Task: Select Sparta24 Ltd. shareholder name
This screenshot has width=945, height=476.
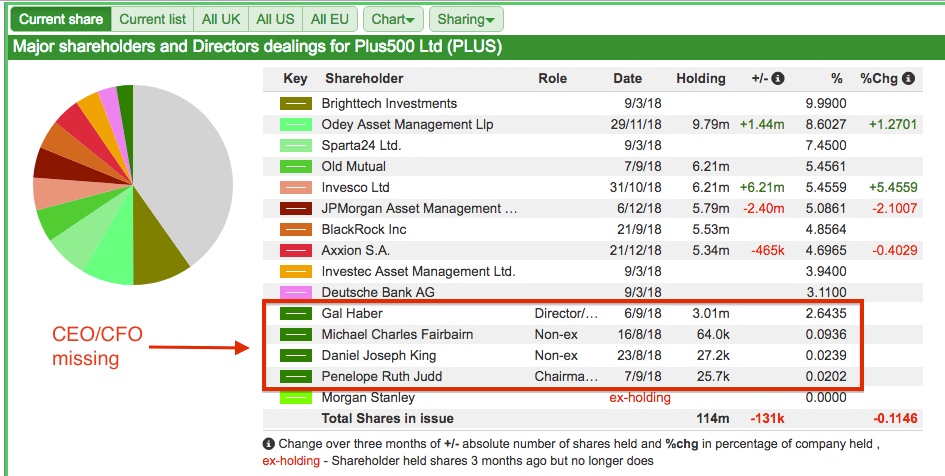Action: coord(362,146)
